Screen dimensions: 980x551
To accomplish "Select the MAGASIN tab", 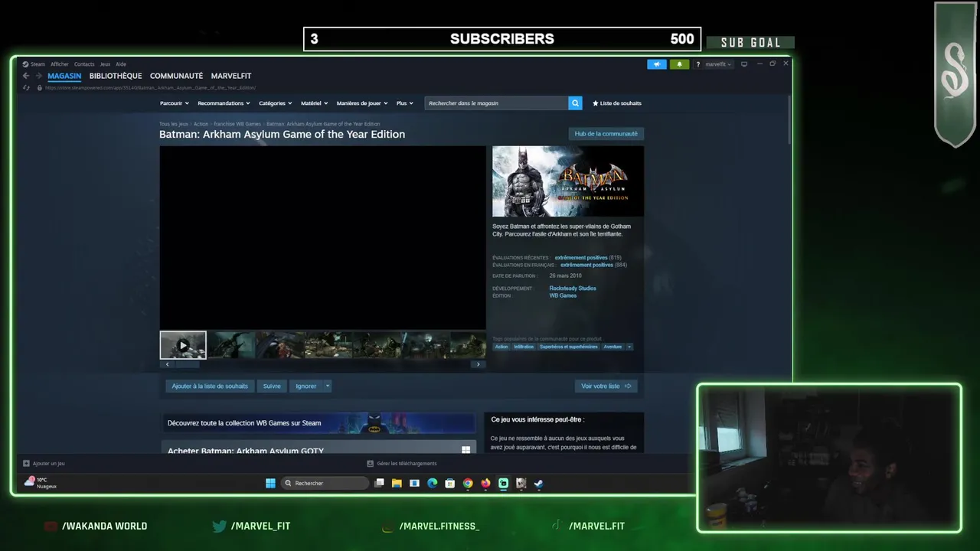I will pos(64,76).
